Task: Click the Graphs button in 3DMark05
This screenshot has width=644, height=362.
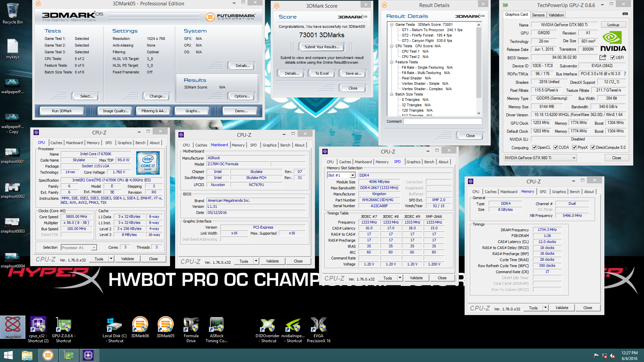Action: [x=193, y=111]
